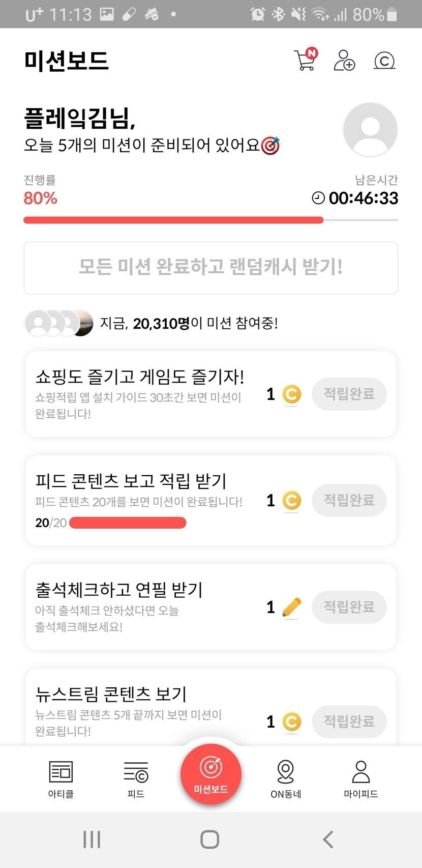The width and height of the screenshot is (422, 868).
Task: Go to the 마이피드 tab
Action: click(x=360, y=778)
